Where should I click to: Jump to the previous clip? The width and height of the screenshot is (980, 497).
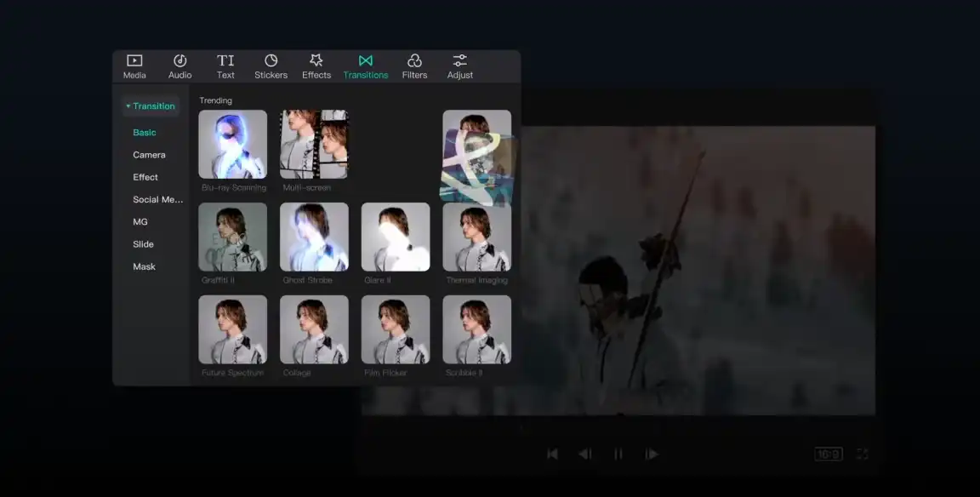point(552,454)
